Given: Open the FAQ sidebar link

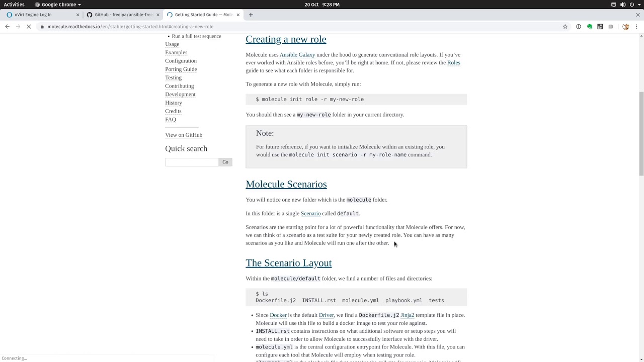Looking at the screenshot, I should [171, 120].
